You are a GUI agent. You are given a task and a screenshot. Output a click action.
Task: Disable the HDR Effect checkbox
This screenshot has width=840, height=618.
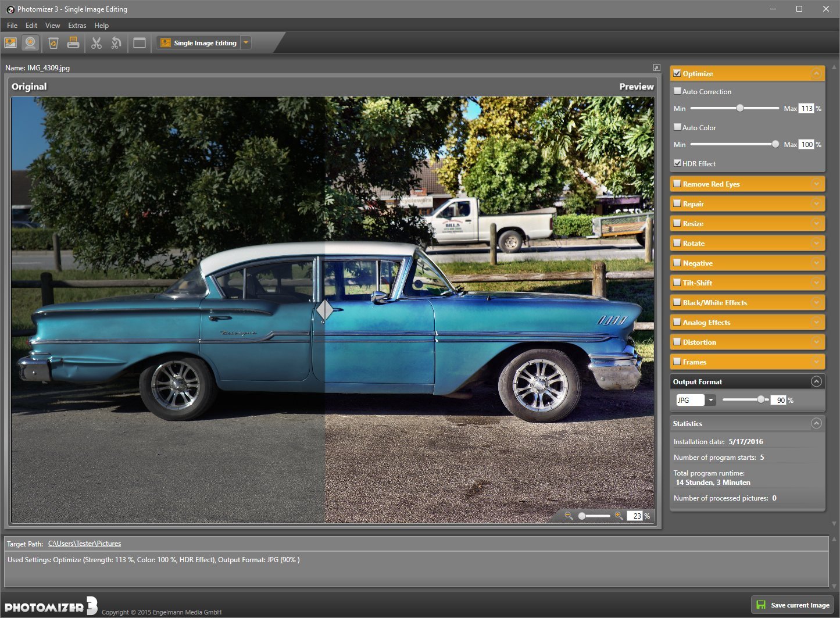pyautogui.click(x=677, y=163)
